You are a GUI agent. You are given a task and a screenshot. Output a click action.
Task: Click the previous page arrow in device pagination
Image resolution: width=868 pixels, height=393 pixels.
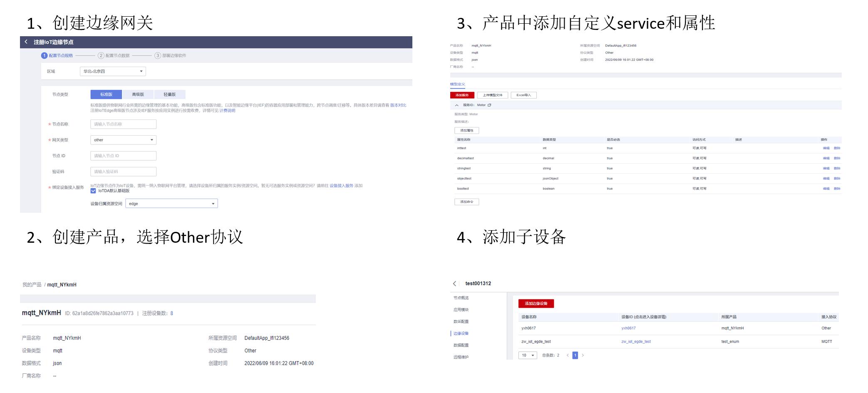567,356
